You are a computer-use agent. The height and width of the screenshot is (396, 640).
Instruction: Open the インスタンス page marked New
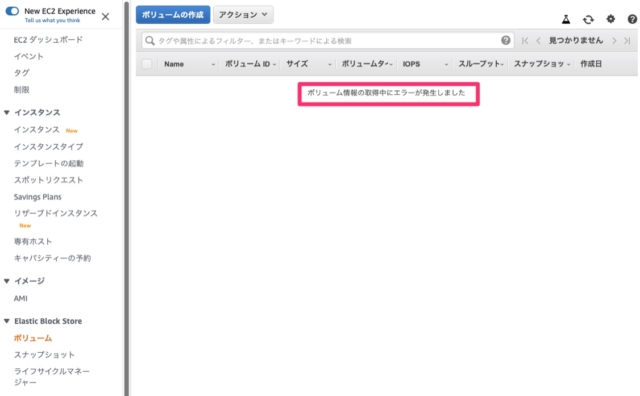click(x=37, y=130)
